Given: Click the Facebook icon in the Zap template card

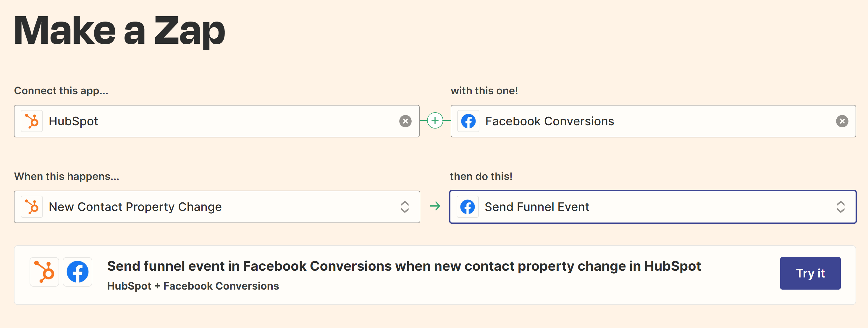Looking at the screenshot, I should pos(77,272).
